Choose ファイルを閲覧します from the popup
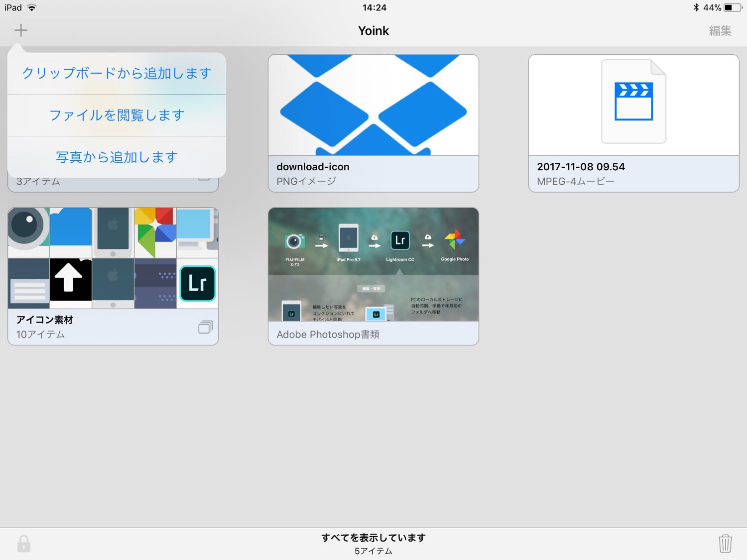 click(x=117, y=115)
